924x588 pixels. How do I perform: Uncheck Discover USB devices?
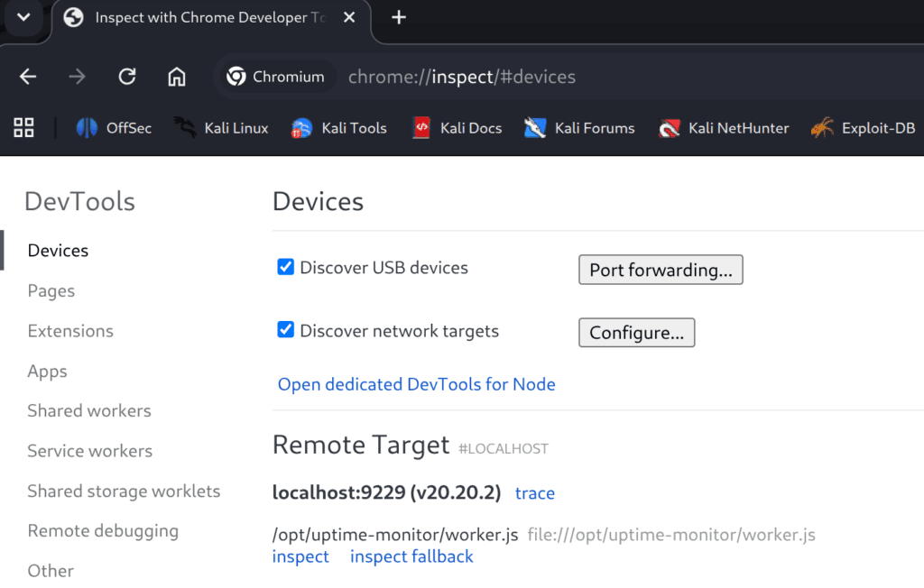pos(286,267)
